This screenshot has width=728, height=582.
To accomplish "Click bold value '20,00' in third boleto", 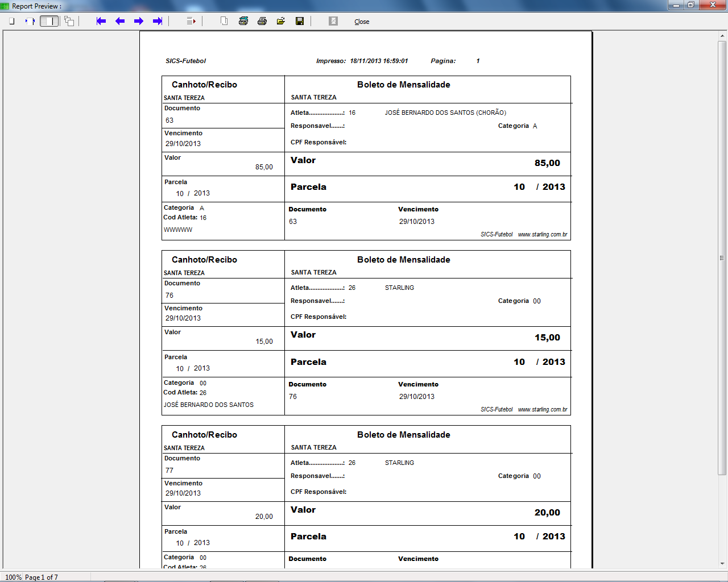I will coord(547,513).
